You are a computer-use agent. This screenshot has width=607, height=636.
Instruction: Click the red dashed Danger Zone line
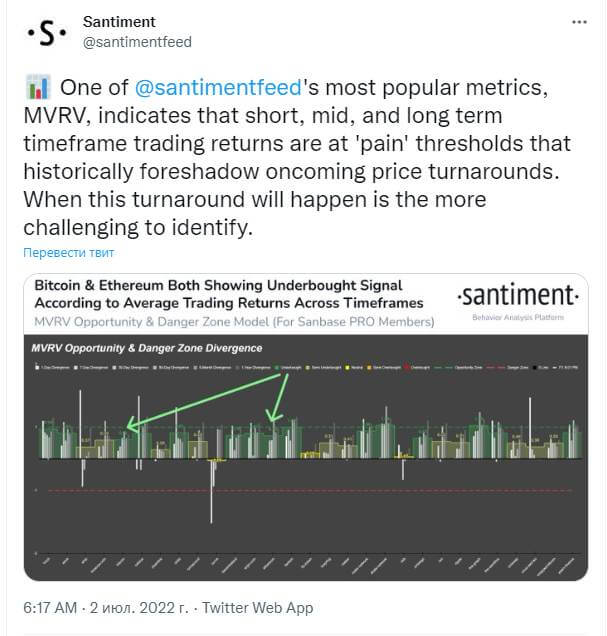point(310,490)
